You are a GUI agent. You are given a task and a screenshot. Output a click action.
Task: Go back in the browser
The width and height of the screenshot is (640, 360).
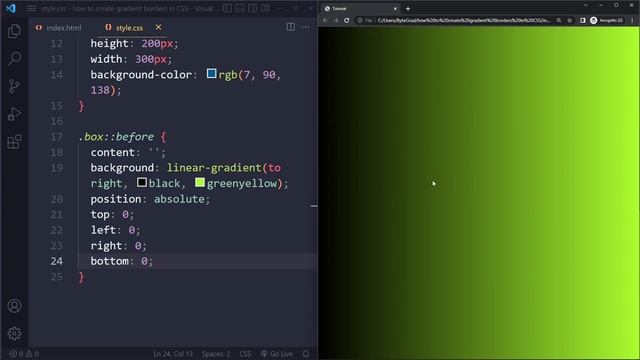coord(325,20)
